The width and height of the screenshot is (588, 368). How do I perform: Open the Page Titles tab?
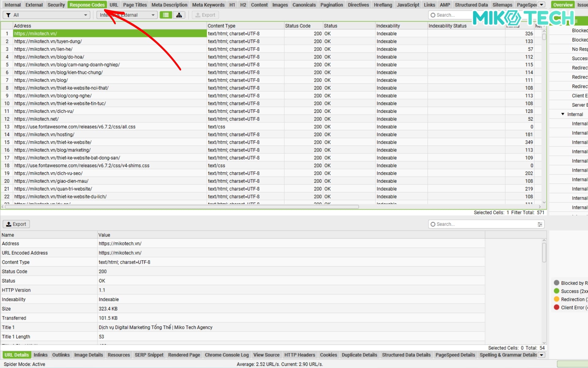(x=135, y=5)
